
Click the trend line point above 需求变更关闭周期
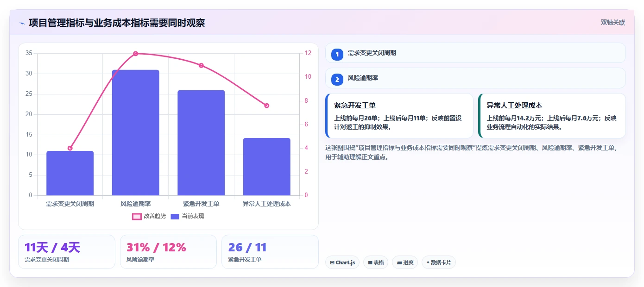70,148
